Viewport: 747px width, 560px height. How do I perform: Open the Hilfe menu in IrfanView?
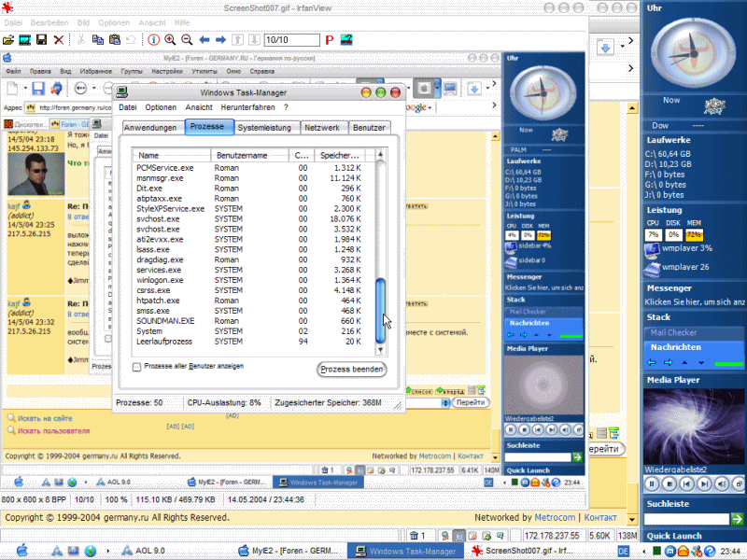click(181, 22)
